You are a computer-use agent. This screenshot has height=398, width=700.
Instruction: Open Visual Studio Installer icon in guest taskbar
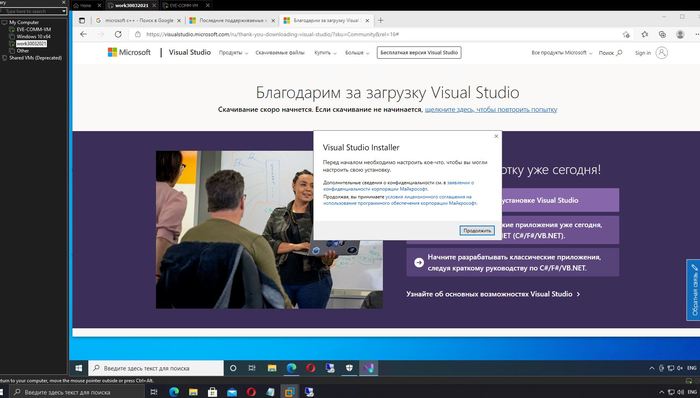[369, 368]
